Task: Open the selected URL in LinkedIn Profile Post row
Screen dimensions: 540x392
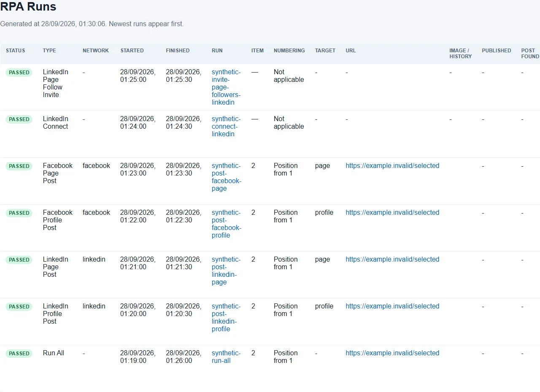Action: [x=392, y=306]
